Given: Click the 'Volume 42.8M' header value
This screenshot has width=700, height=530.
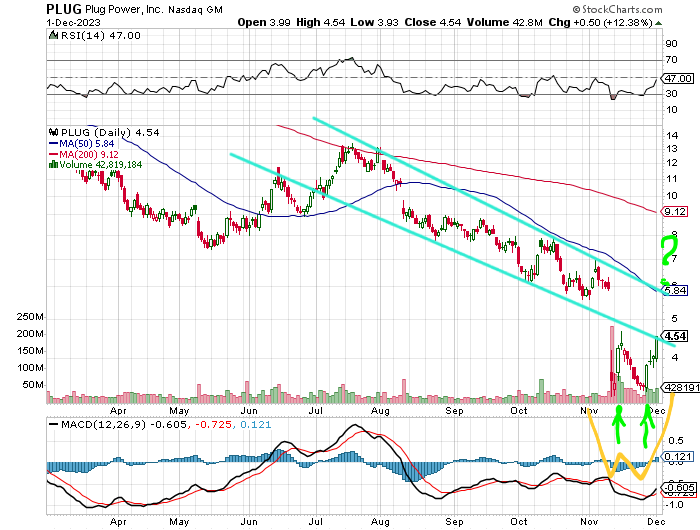Looking at the screenshot, I should (x=504, y=22).
